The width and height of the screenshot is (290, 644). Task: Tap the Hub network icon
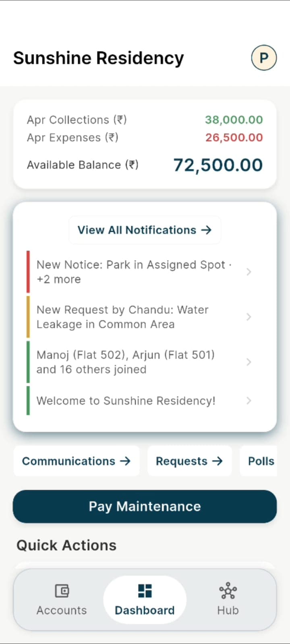click(228, 591)
